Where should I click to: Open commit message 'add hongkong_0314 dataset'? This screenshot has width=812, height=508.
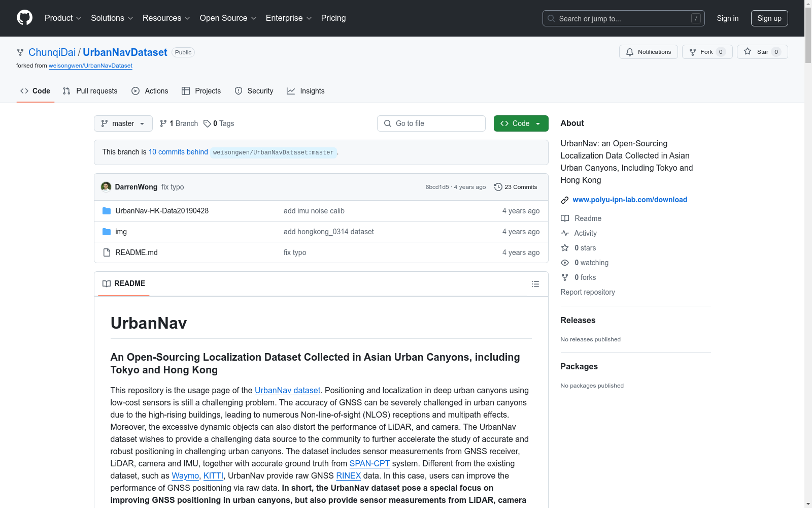tap(329, 232)
